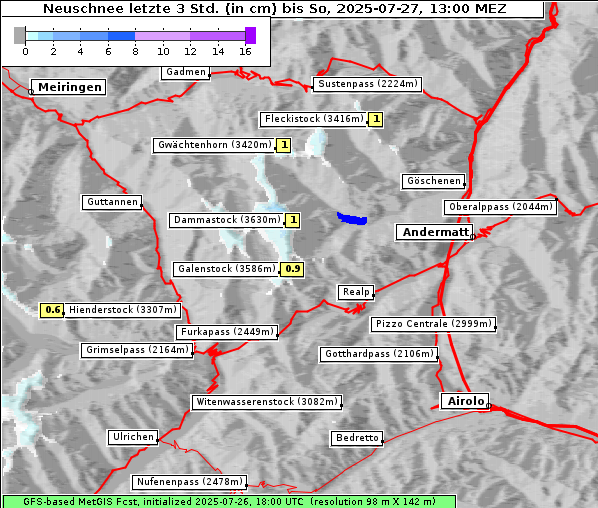The height and width of the screenshot is (508, 598).
Task: Click the Pizzo Centrale (2999m) label
Action: tap(434, 324)
